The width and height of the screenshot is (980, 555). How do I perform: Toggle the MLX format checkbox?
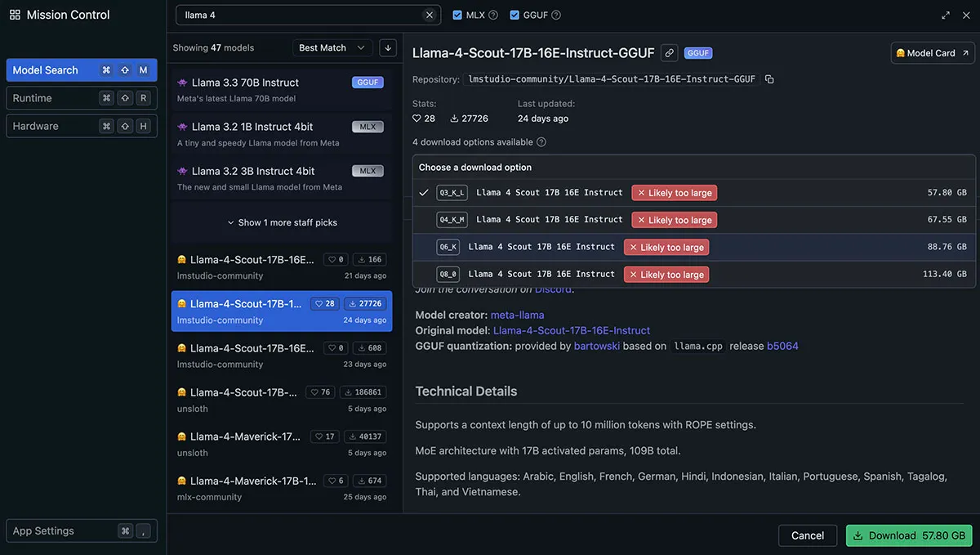[x=457, y=15]
